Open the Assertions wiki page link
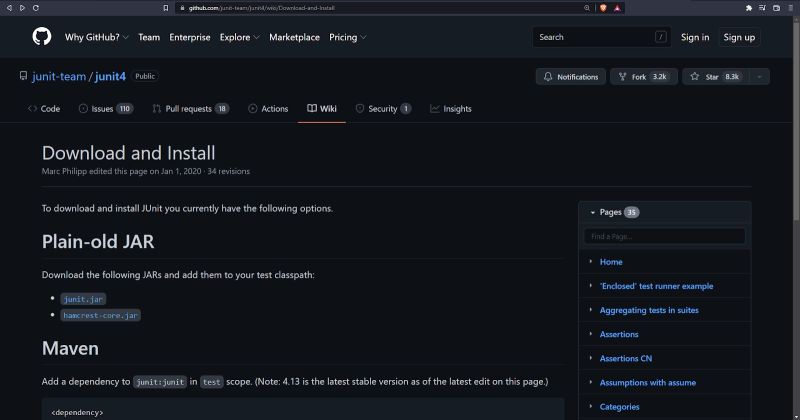The width and height of the screenshot is (800, 420). pos(619,334)
